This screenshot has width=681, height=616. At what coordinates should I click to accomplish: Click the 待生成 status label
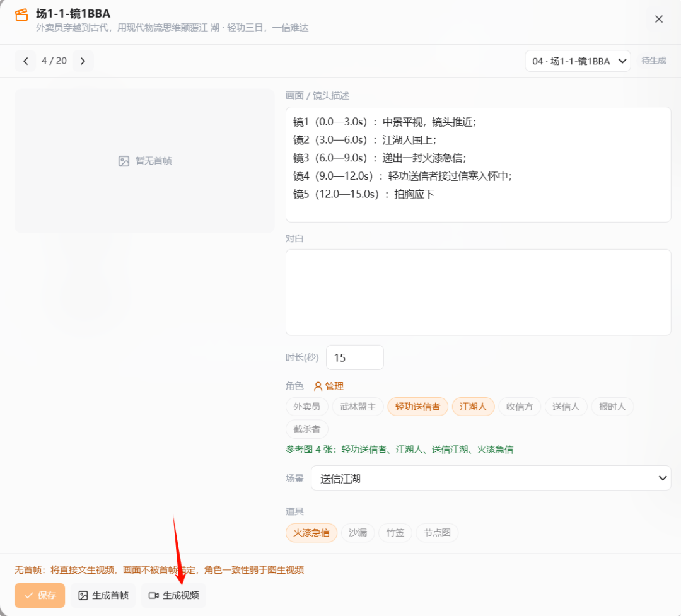tap(654, 61)
